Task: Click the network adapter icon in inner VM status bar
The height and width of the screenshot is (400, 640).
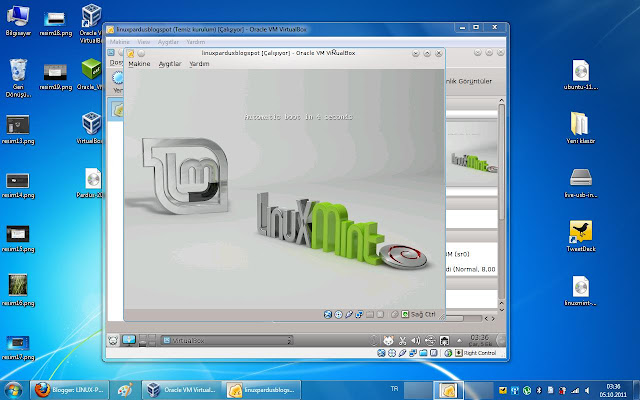Action: pos(359,314)
